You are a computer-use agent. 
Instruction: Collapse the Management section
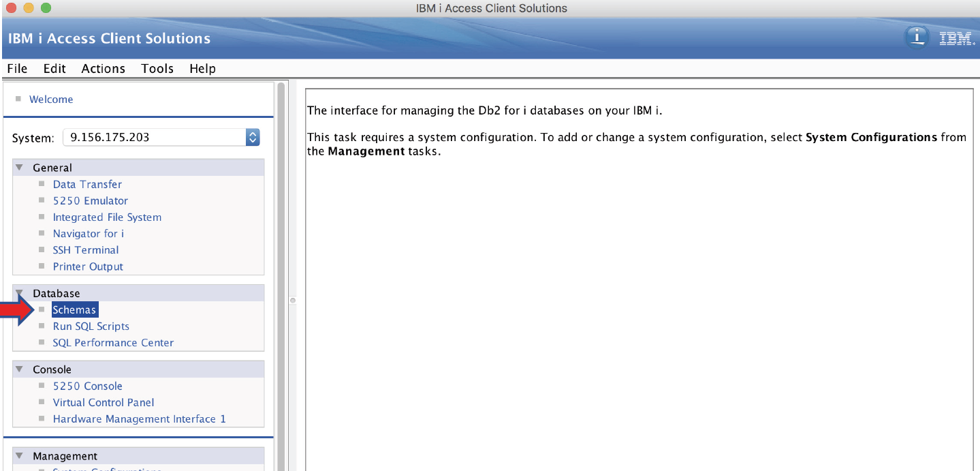[x=20, y=456]
